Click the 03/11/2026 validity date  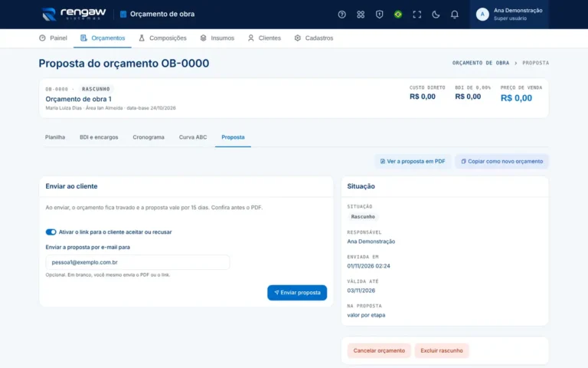[361, 291]
